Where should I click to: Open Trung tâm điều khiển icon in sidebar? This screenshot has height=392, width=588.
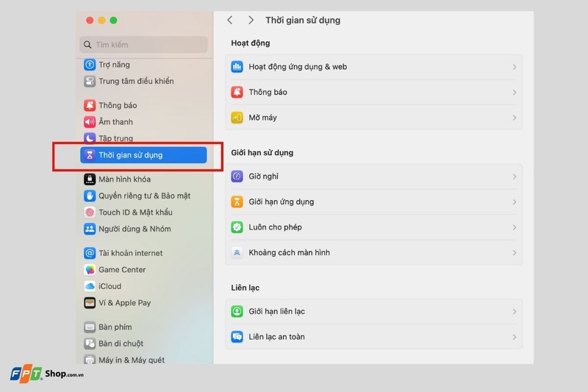pyautogui.click(x=90, y=81)
